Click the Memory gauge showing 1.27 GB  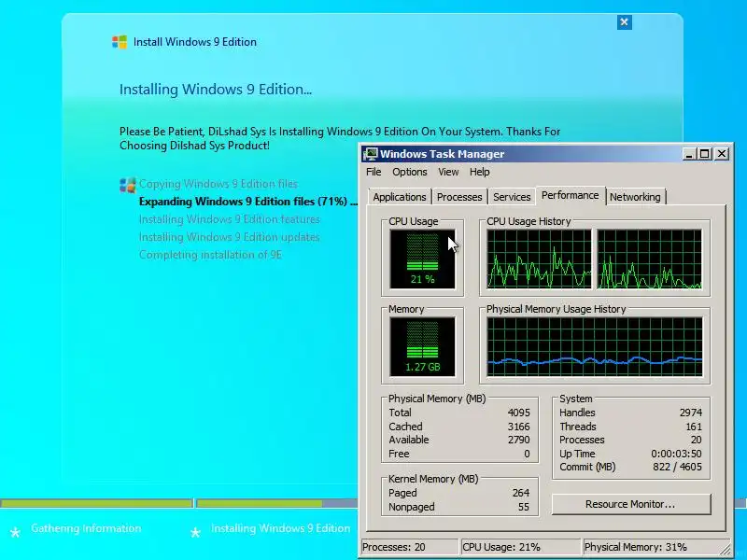point(423,347)
